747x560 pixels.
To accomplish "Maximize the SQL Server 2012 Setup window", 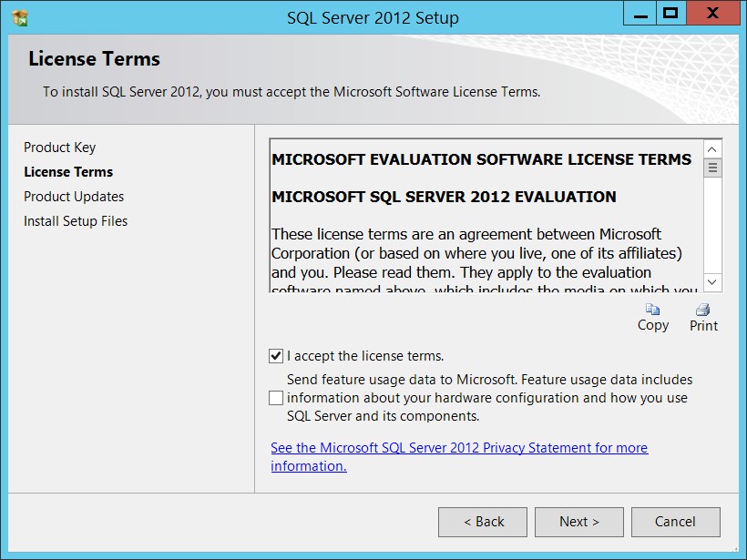I will coord(670,14).
